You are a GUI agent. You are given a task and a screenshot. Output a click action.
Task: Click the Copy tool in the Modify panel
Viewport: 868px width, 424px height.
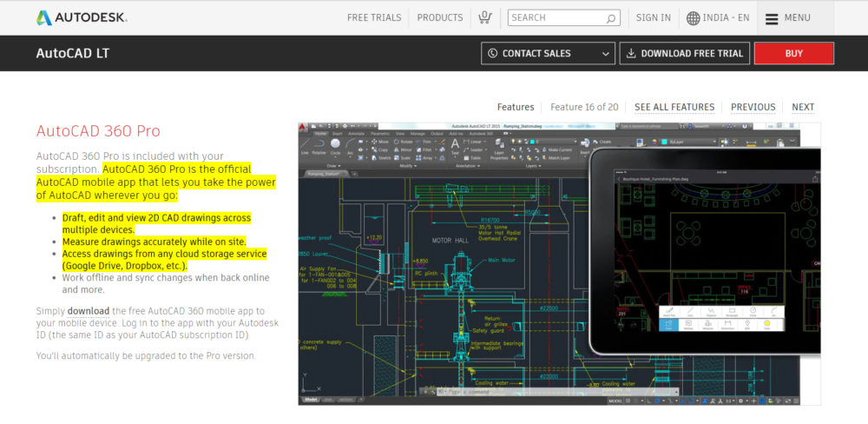379,150
